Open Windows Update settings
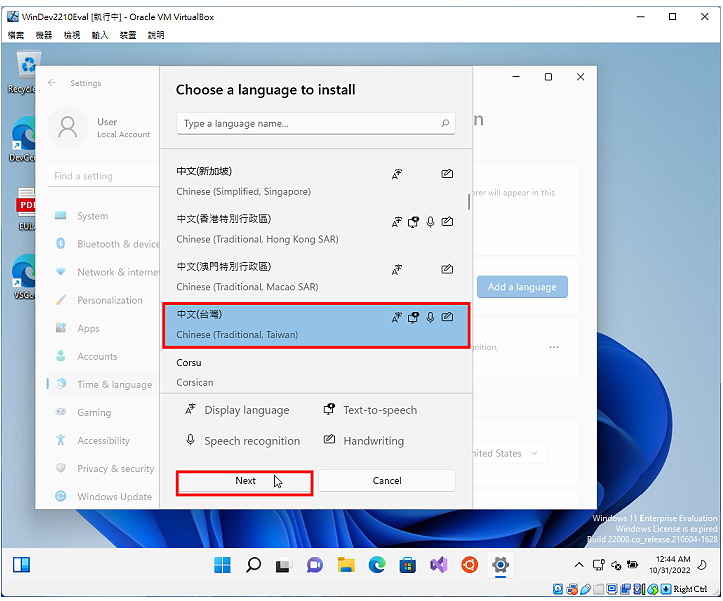Image resolution: width=723 pixels, height=601 pixels. coord(103,497)
